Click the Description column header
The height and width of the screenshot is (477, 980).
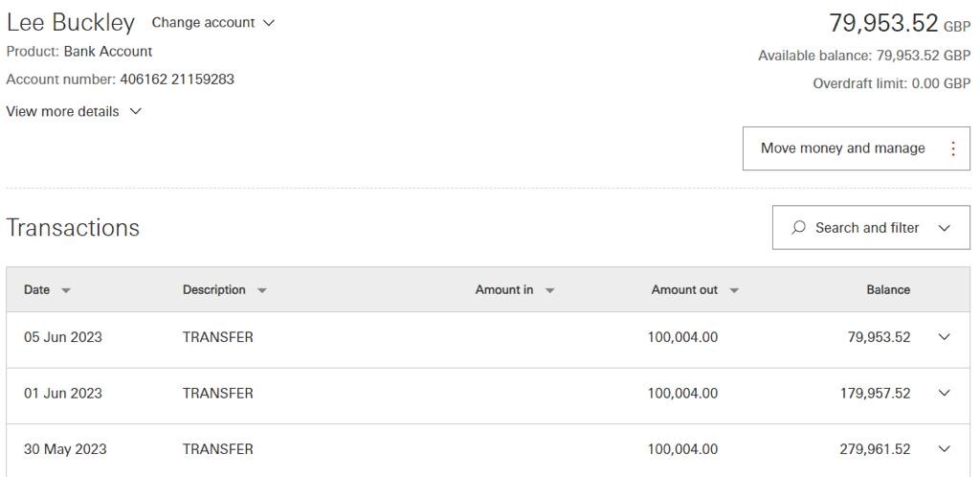[x=213, y=289]
